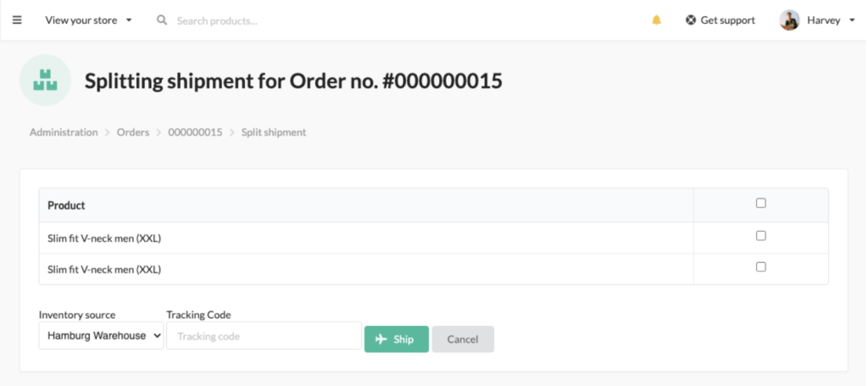This screenshot has height=386, width=868.
Task: Expand the Harvey account menu arrow
Action: (852, 20)
